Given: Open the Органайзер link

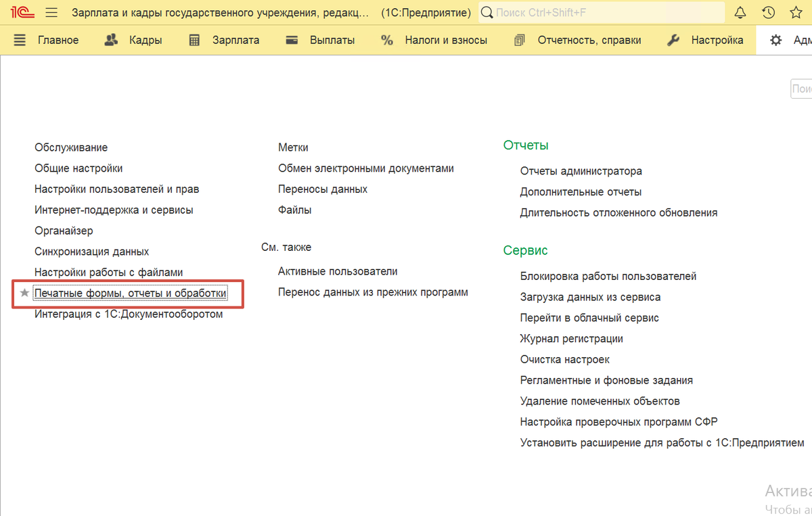Looking at the screenshot, I should click(x=64, y=231).
